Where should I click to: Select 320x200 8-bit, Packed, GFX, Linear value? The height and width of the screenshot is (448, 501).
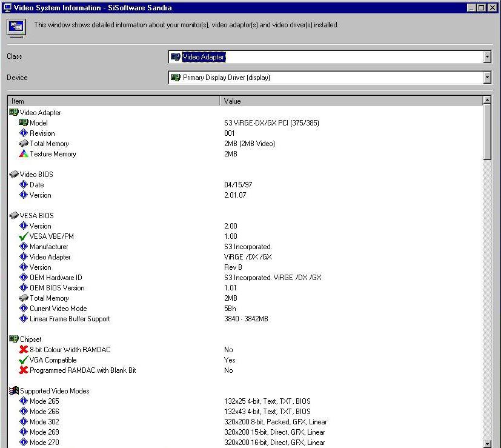click(276, 422)
